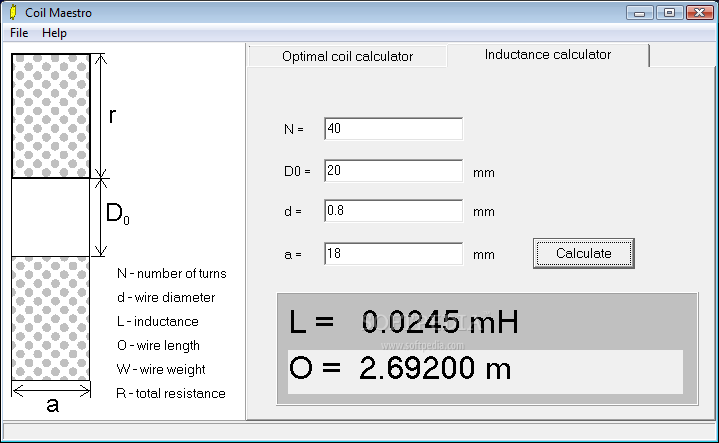This screenshot has width=719, height=443.
Task: Click the wire diameter d field
Action: click(393, 210)
